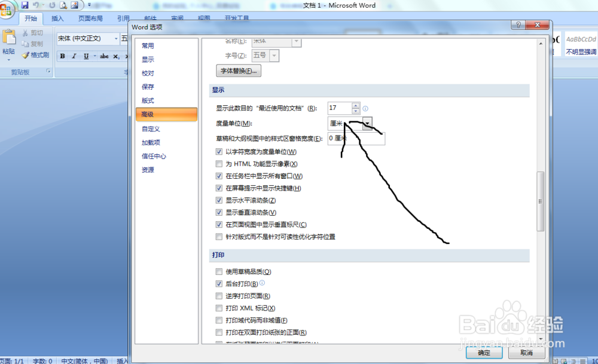Confirm options with 确定 button
This screenshot has height=364, width=598.
484,353
